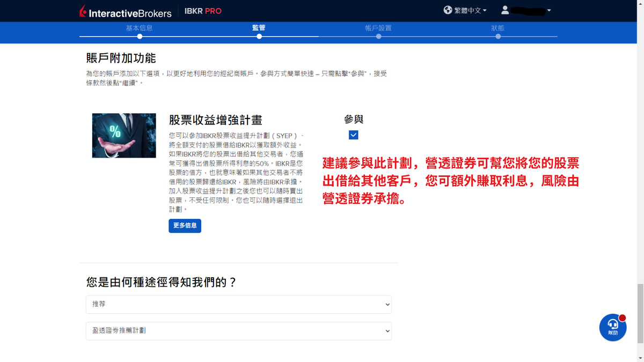This screenshot has height=362, width=644.
Task: Click the 更多信息 button
Action: point(185,226)
